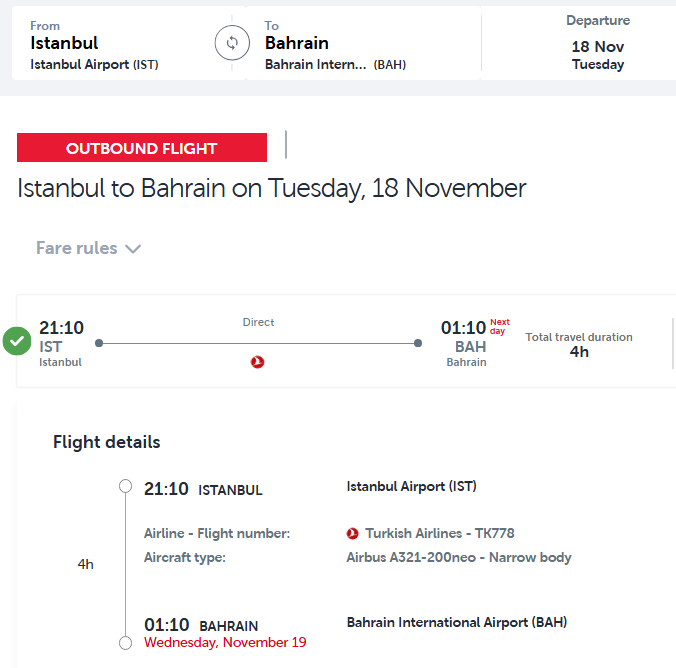Screen dimensions: 676x668
Task: Click the arrival circle marker in flight details
Action: (125, 643)
